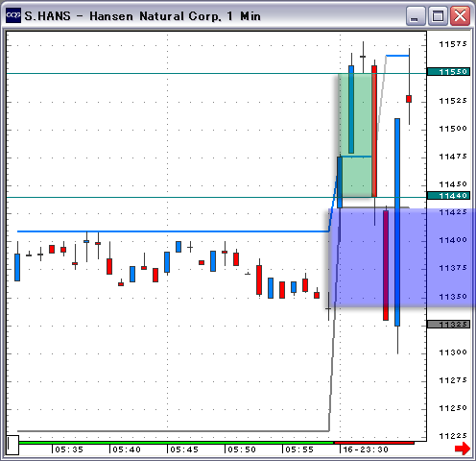Click the 11575 label on the price scale

click(453, 44)
